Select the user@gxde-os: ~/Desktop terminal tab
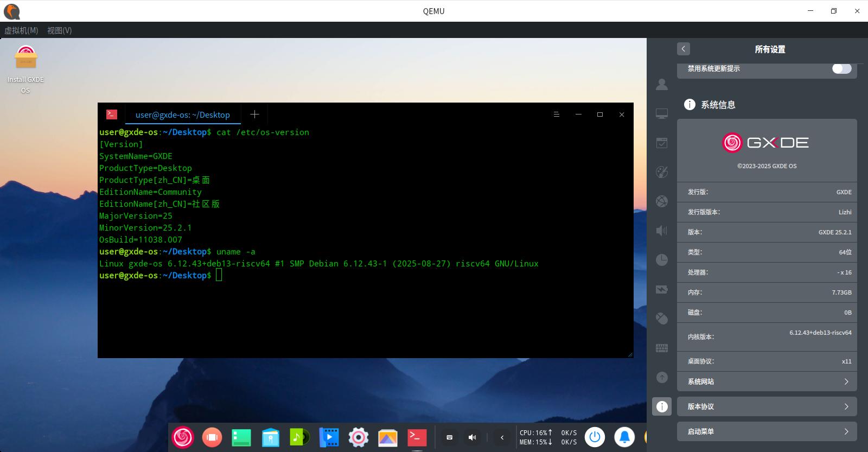The image size is (868, 452). [183, 114]
